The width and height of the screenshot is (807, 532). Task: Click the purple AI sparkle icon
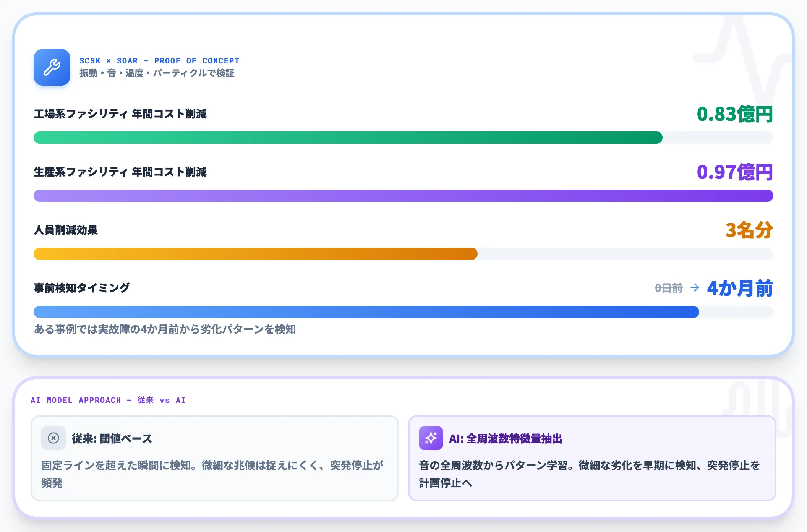pyautogui.click(x=431, y=439)
